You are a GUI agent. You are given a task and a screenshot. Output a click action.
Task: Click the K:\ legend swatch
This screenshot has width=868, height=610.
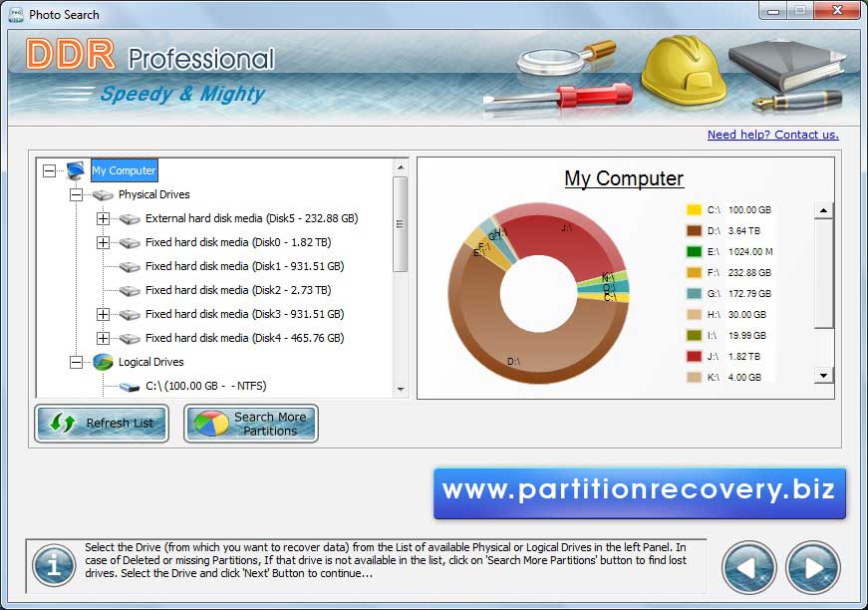pyautogui.click(x=694, y=378)
